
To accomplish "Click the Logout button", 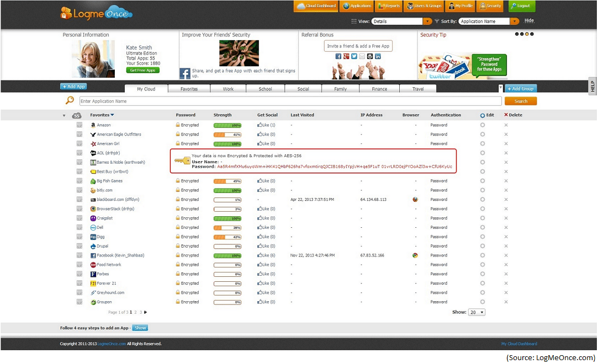I will pyautogui.click(x=522, y=6).
